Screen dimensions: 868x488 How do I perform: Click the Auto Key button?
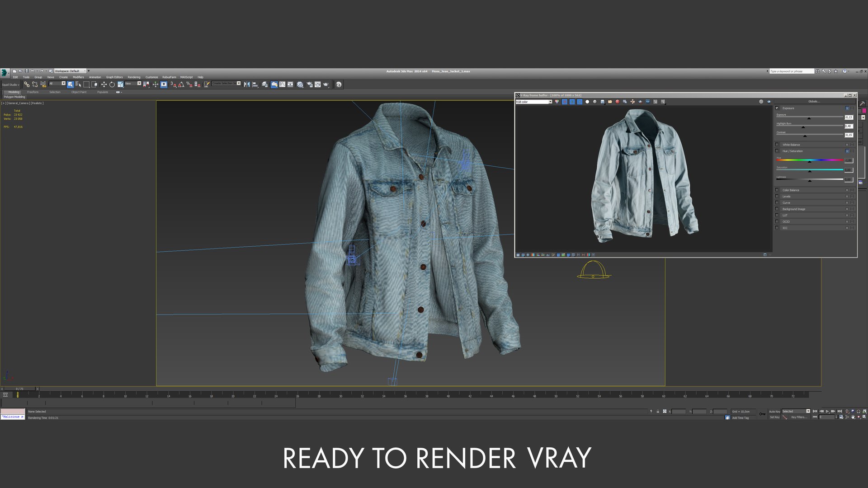(774, 412)
